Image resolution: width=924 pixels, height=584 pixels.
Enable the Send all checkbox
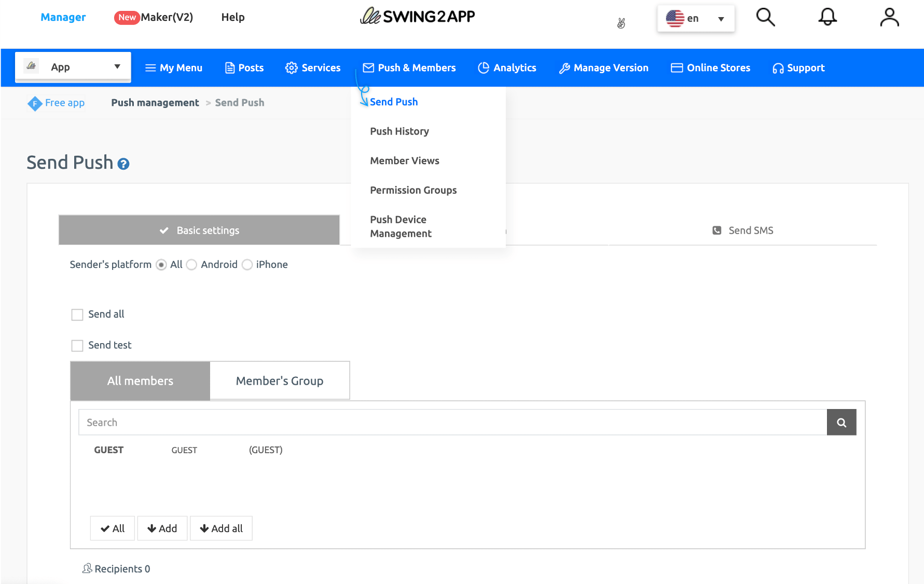(77, 315)
